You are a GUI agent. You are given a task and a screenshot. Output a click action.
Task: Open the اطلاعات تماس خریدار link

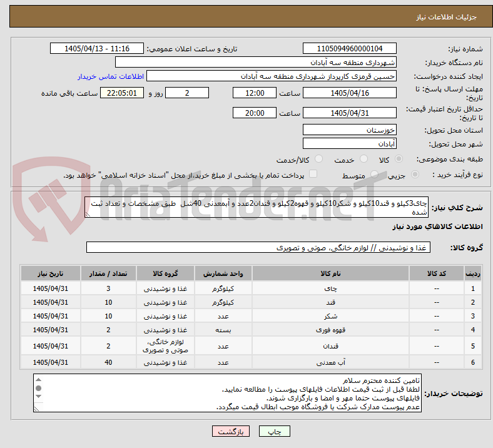coord(111,76)
